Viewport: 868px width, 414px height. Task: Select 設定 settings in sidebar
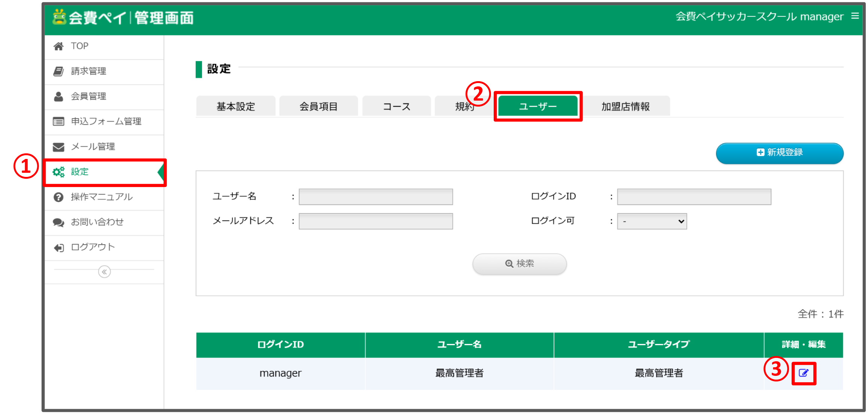(80, 172)
